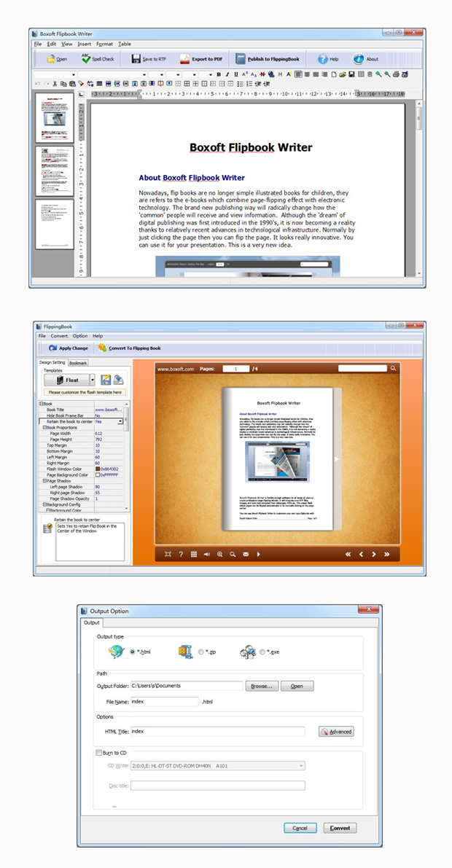Screen dimensions: 452x868
Task: Click the Advanced button
Action: (336, 732)
